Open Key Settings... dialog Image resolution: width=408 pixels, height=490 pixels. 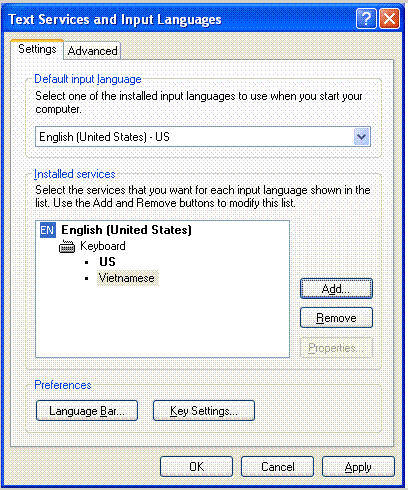point(204,411)
